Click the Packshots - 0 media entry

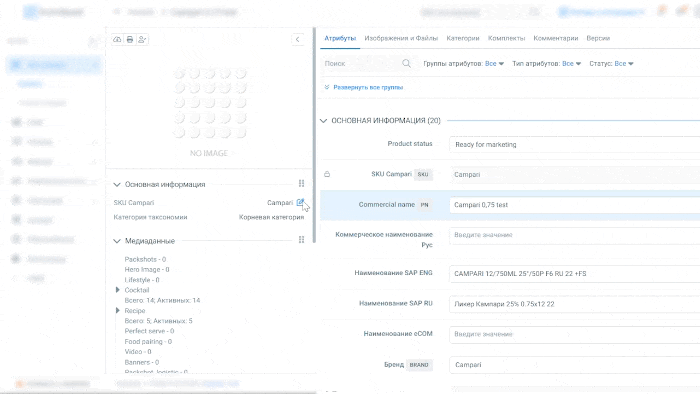click(x=145, y=259)
